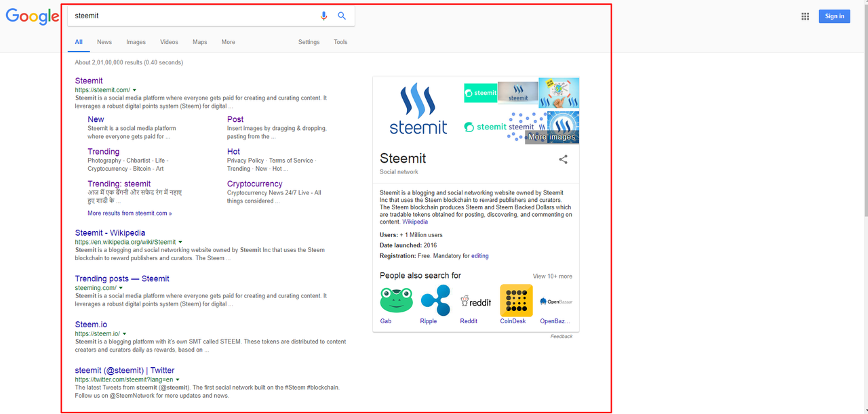Open the More search types menu
Viewport: 868px width, 414px height.
click(x=228, y=42)
